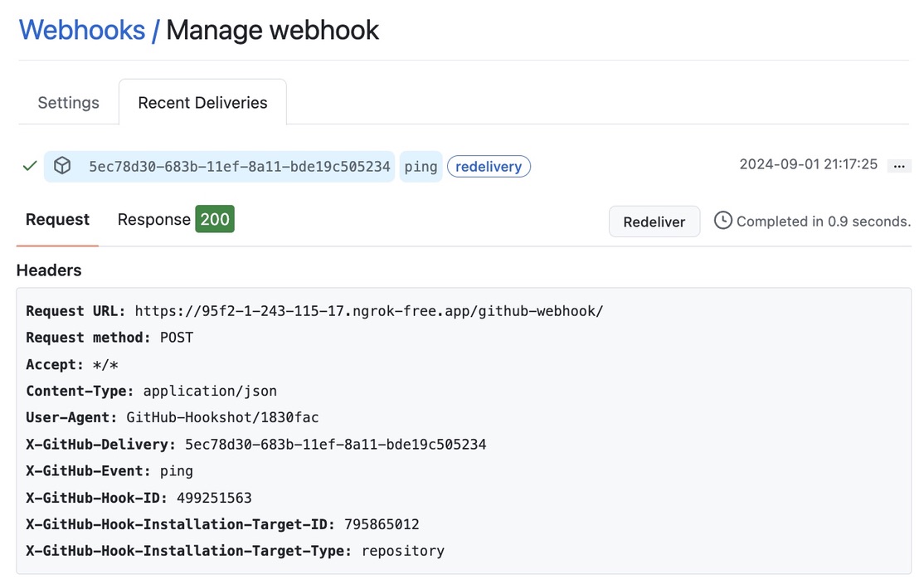This screenshot has width=924, height=584.
Task: Click the clock icon next to completion time
Action: click(723, 221)
